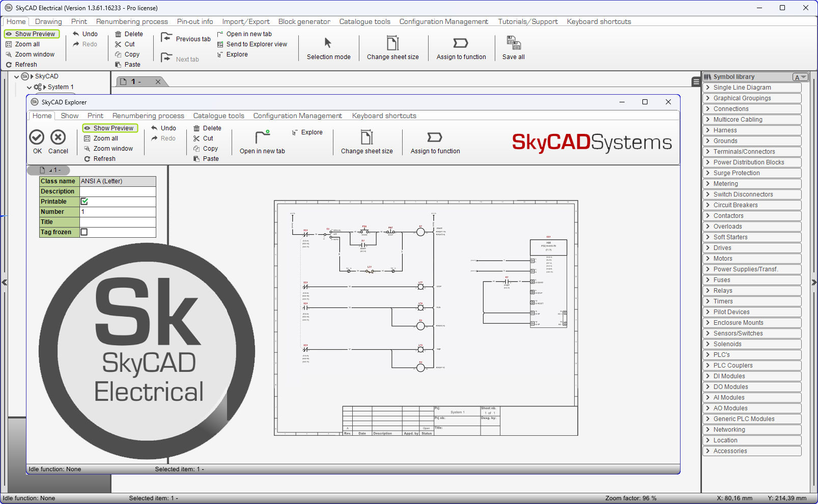Open Catalogue tools tab in SkyCAD Explorer
The width and height of the screenshot is (818, 504).
[x=219, y=116]
